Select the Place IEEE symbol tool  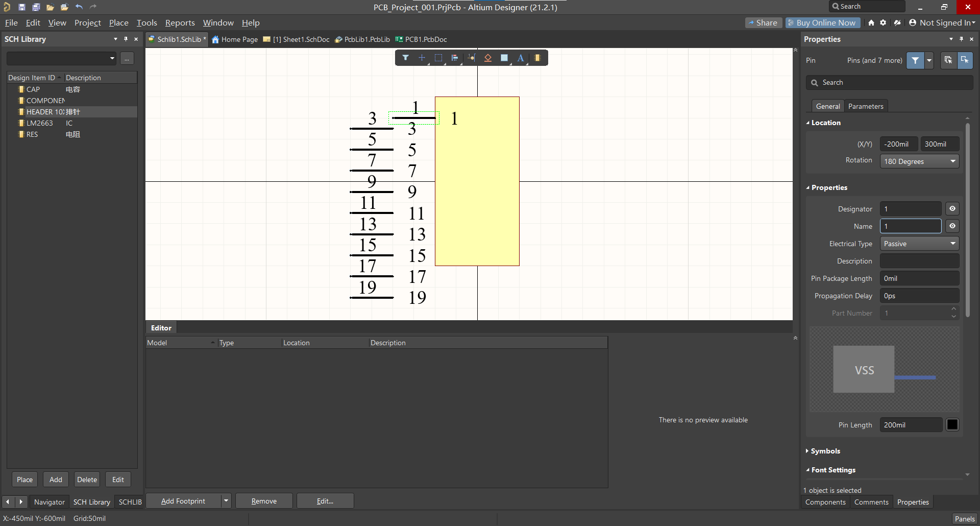[488, 58]
